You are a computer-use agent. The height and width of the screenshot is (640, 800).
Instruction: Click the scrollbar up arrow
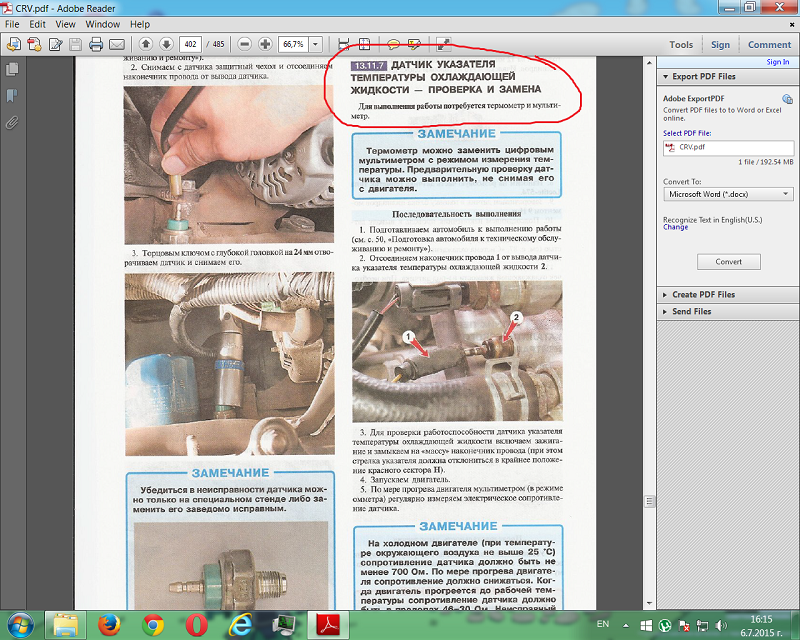649,63
